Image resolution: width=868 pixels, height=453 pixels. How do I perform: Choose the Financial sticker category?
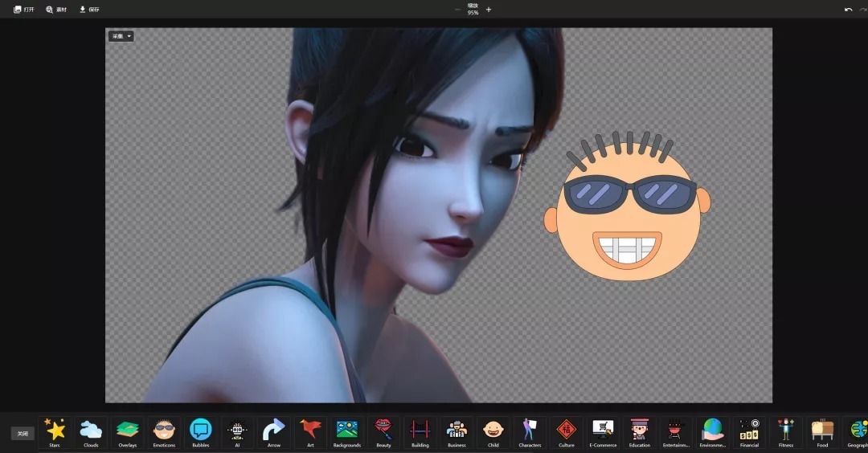tap(749, 432)
